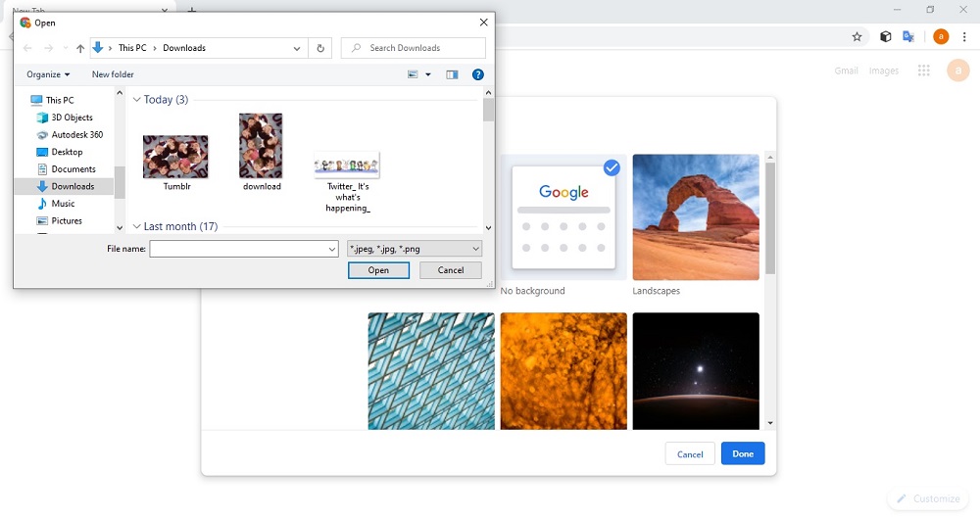Open the Google apps grid
The width and height of the screenshot is (980, 520).
[x=923, y=71]
